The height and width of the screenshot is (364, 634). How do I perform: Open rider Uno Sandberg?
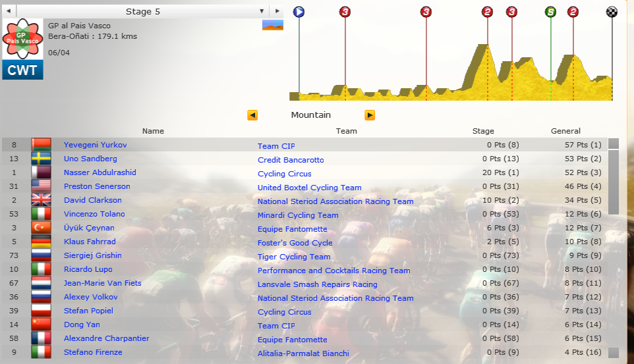click(90, 159)
